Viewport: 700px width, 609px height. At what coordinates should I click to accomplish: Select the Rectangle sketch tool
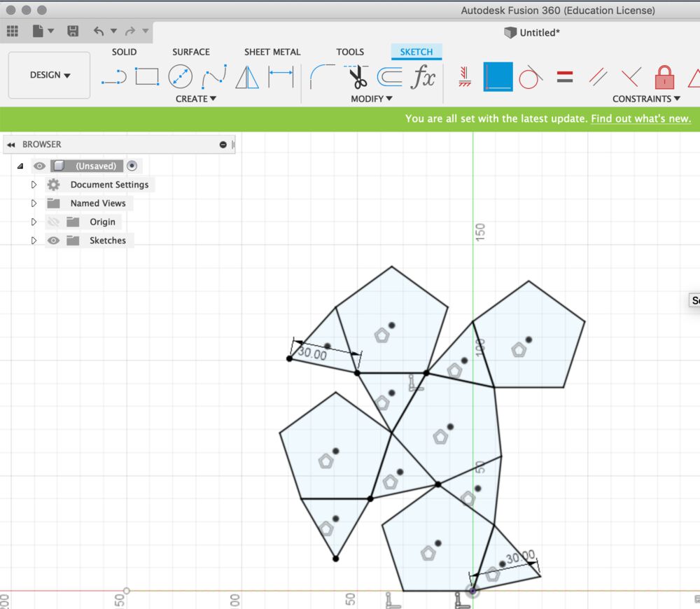pyautogui.click(x=147, y=77)
